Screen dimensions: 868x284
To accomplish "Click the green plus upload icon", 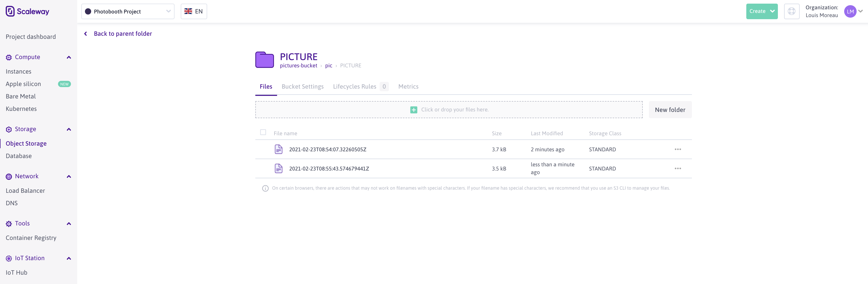I will click(x=414, y=110).
